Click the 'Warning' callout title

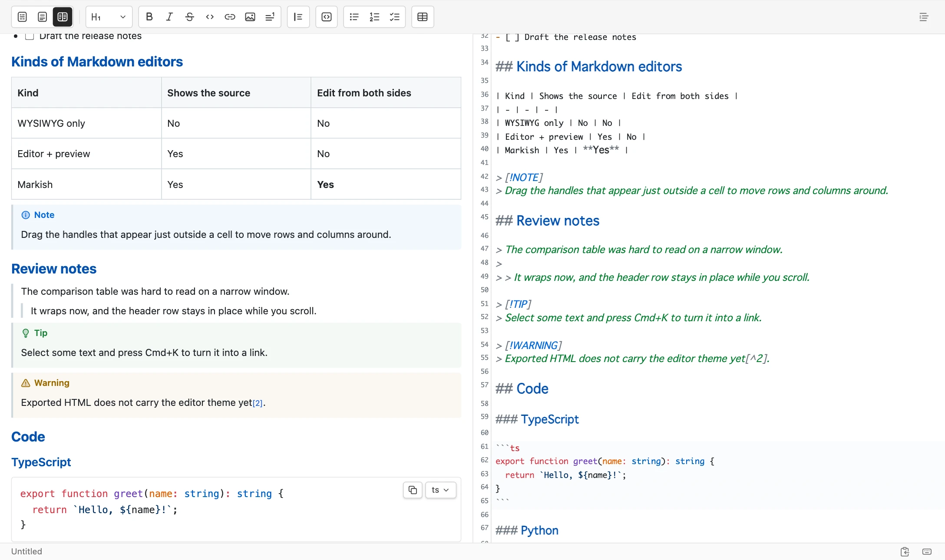coord(52,383)
